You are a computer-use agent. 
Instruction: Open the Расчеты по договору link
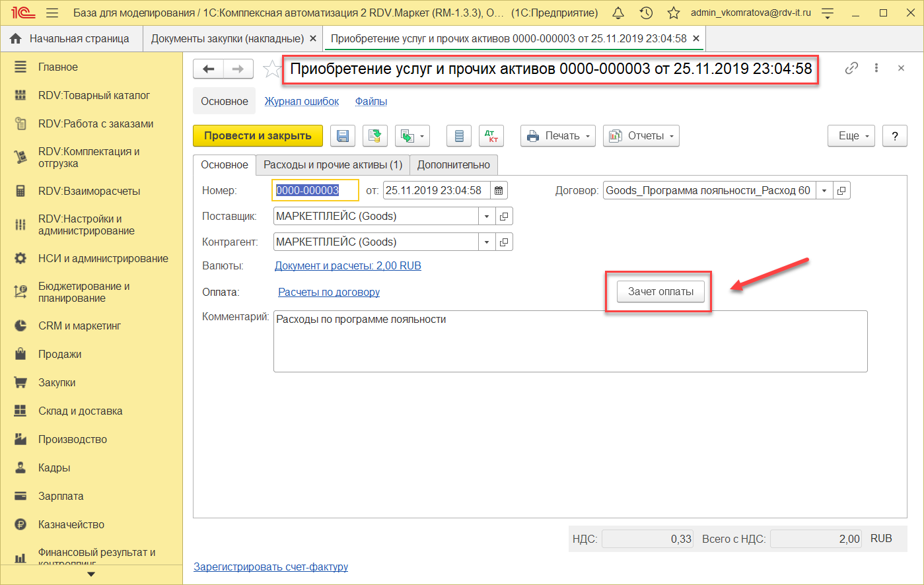click(x=329, y=292)
